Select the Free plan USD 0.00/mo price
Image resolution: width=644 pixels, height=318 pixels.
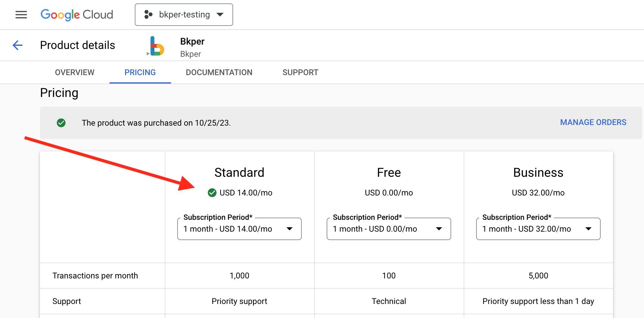point(389,193)
